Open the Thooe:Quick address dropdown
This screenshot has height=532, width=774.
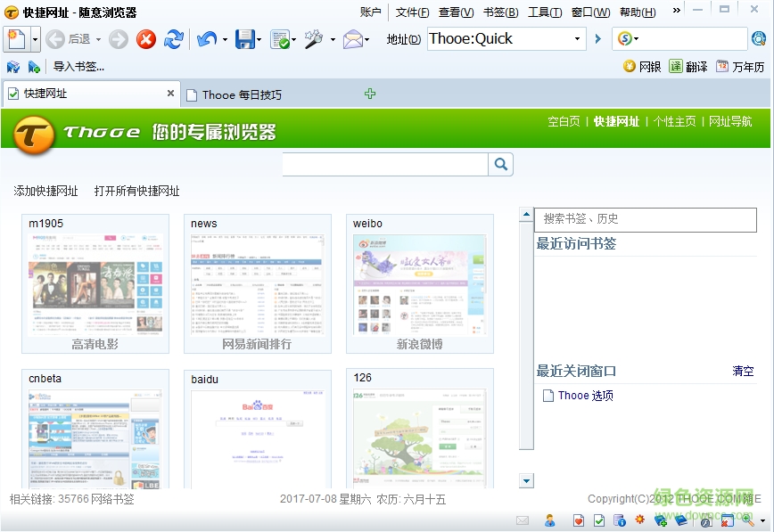[578, 39]
